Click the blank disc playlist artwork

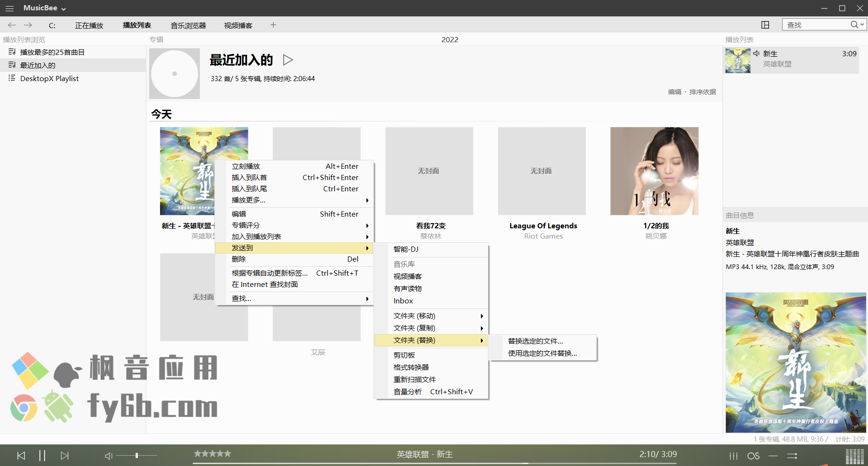175,74
